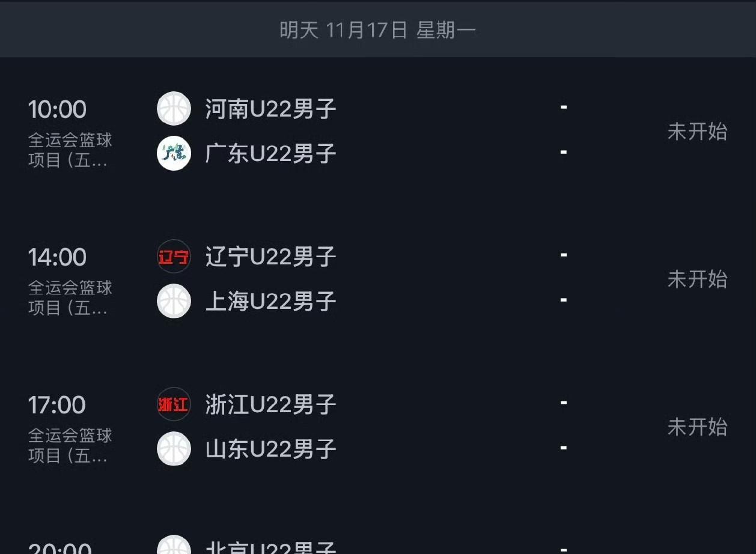This screenshot has width=756, height=554.
Task: Tap the date header 明天 11月17日 星期一
Action: tap(378, 29)
